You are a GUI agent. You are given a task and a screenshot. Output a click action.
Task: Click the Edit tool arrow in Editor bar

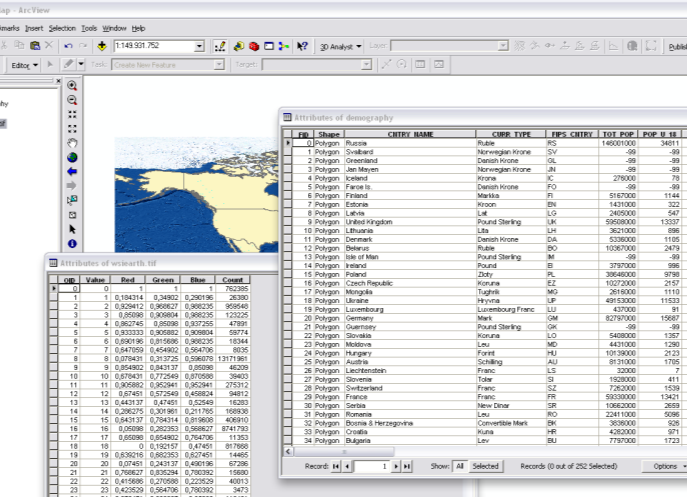50,64
